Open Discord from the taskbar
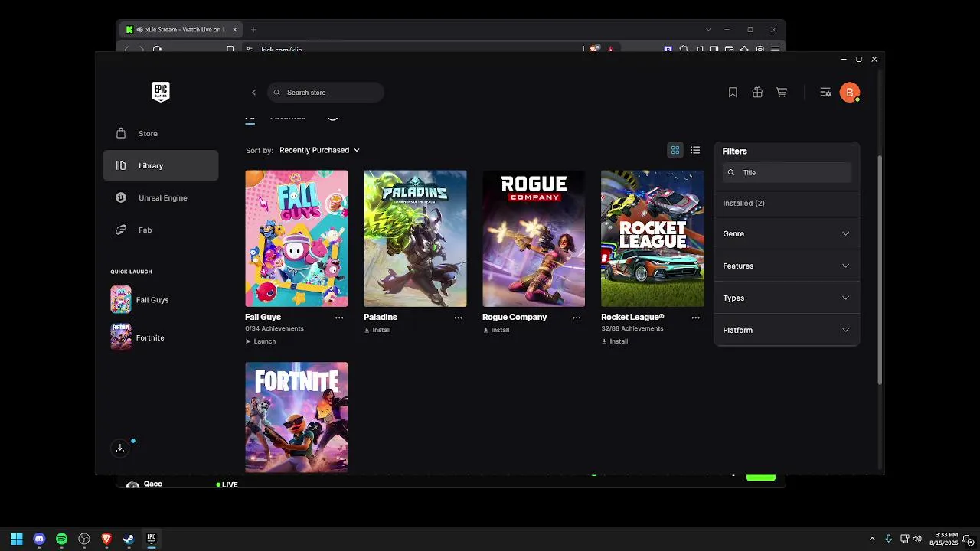Viewport: 980px width, 551px height. click(39, 539)
